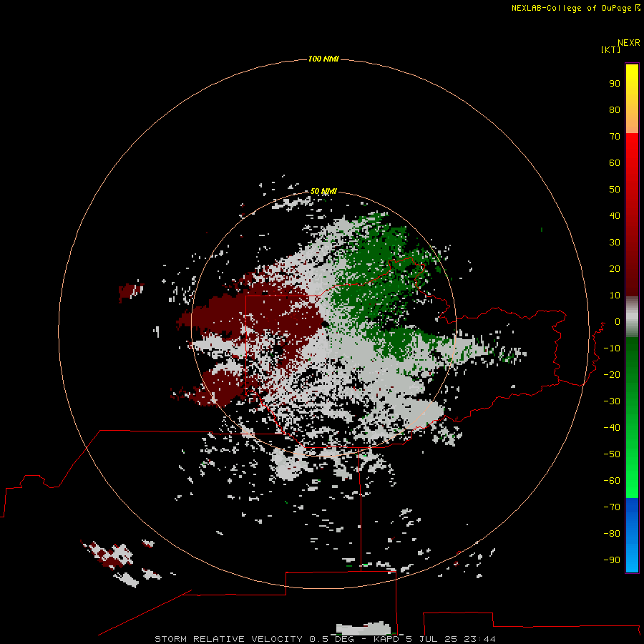
Task: Click the -20 value on velocity scale
Action: pos(612,375)
